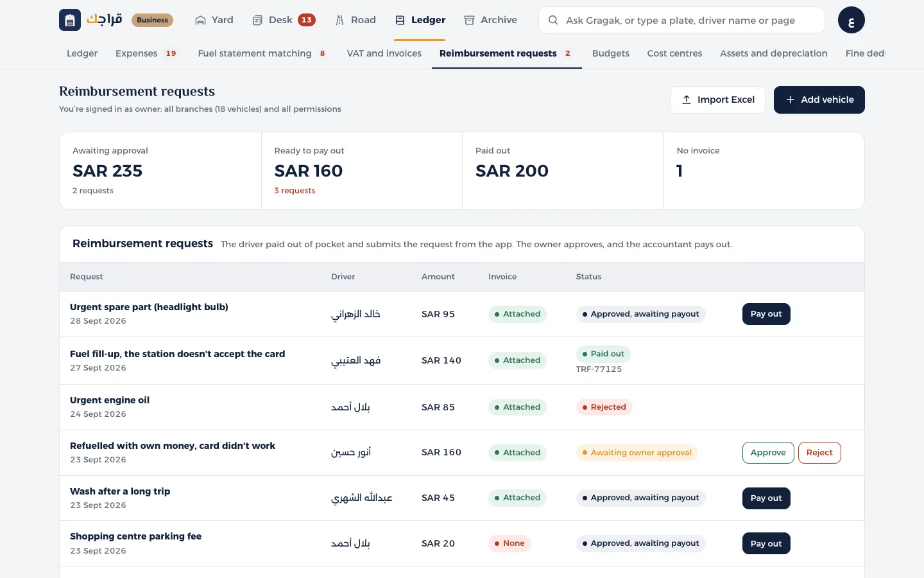This screenshot has width=924, height=578.
Task: Open Assets and depreciation tab
Action: coord(774,53)
